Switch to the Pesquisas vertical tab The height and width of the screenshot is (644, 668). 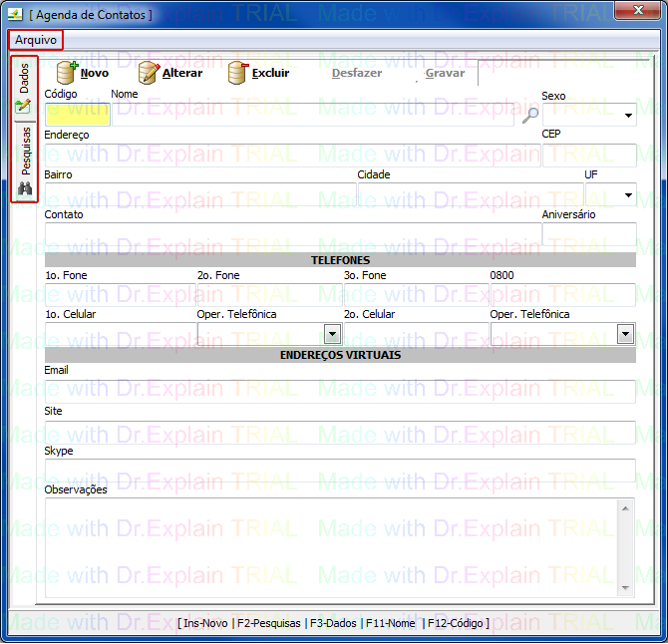(26, 150)
